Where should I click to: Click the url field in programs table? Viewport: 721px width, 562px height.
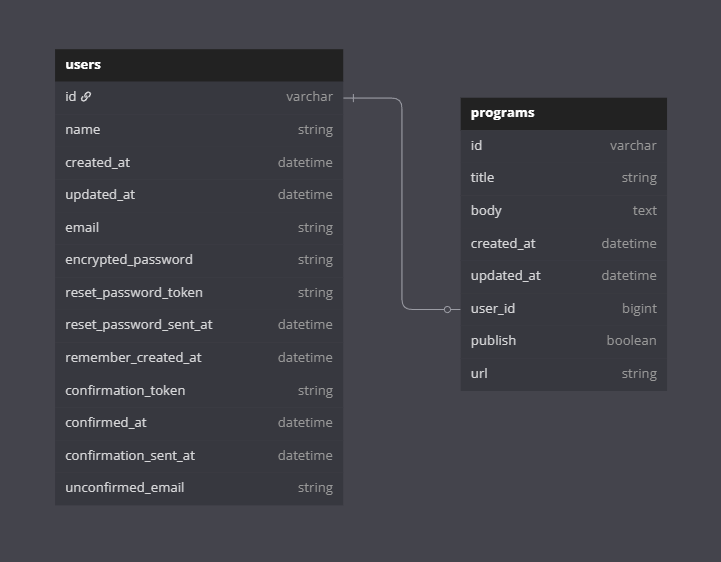click(x=563, y=374)
